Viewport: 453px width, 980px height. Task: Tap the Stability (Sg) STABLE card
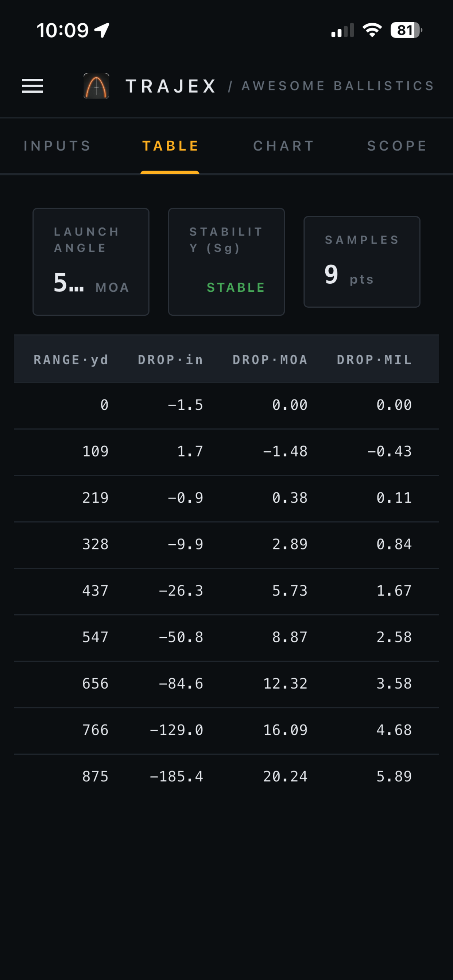[x=226, y=262]
